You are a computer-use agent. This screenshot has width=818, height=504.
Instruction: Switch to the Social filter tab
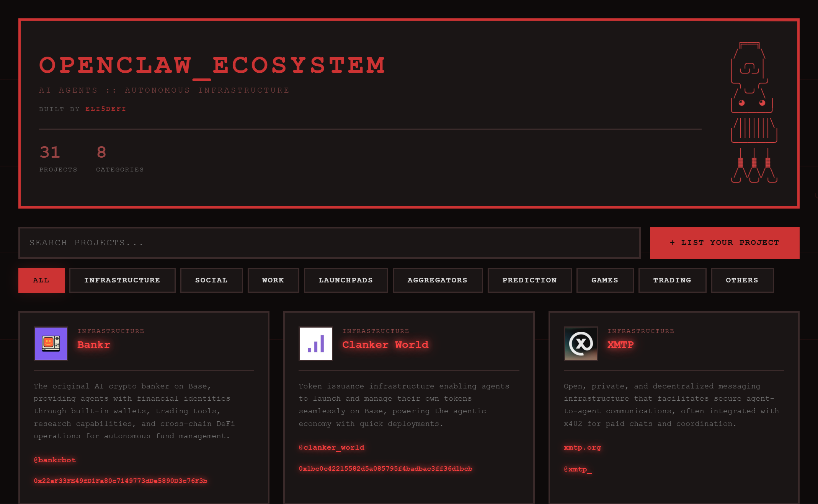(211, 280)
